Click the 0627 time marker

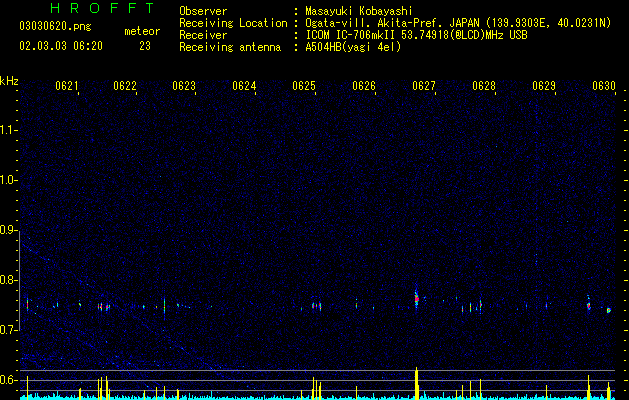point(424,86)
